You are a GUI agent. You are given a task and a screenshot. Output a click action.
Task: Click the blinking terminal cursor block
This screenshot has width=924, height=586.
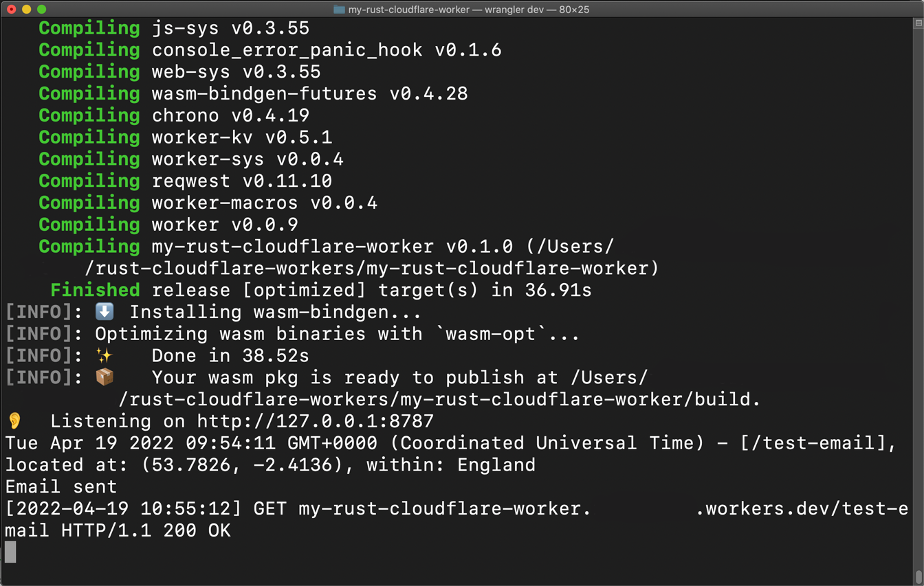11,553
